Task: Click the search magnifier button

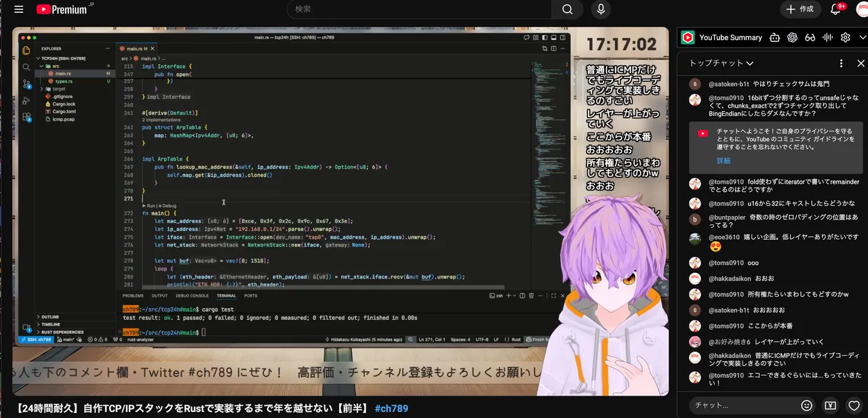Action: [x=567, y=9]
